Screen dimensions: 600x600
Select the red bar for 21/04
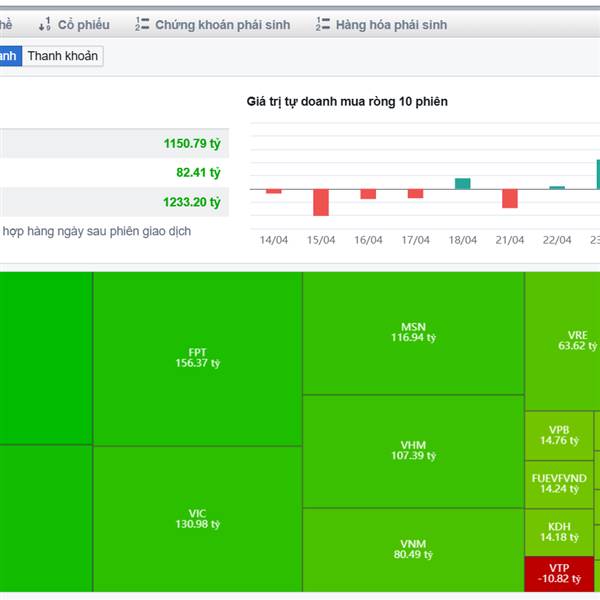coord(510,199)
